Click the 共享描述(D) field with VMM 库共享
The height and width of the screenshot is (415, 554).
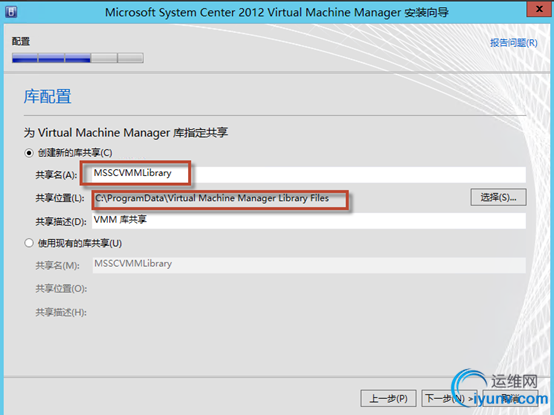pyautogui.click(x=309, y=220)
